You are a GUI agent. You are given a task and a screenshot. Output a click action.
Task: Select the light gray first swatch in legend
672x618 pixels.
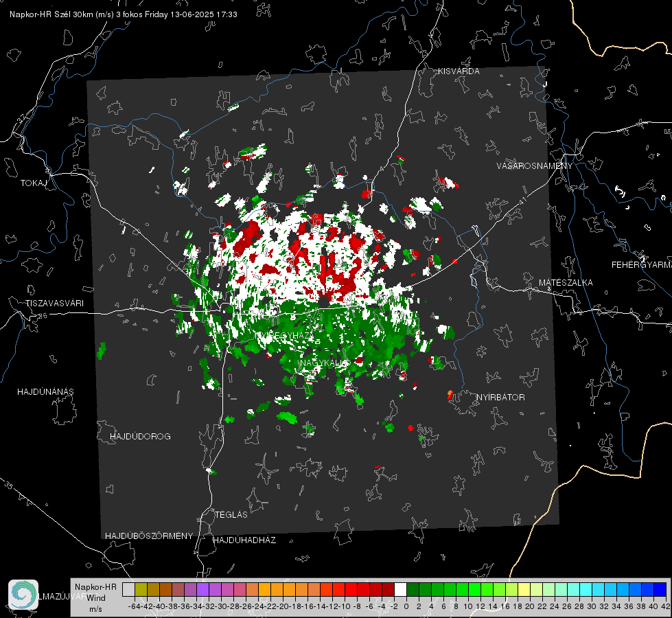(x=128, y=589)
